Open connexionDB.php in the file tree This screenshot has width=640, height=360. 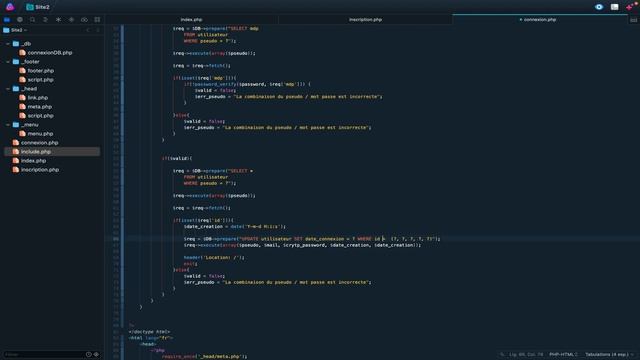(50, 53)
